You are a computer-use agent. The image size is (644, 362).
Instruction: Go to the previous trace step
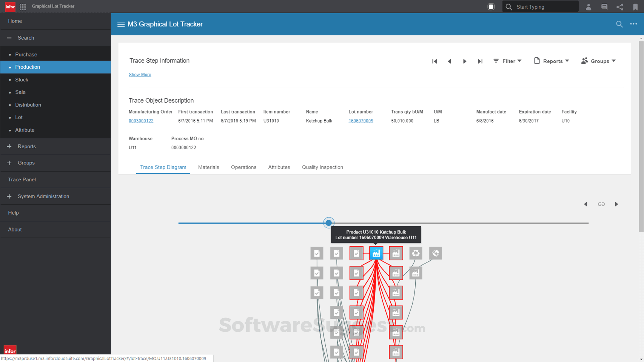click(449, 61)
